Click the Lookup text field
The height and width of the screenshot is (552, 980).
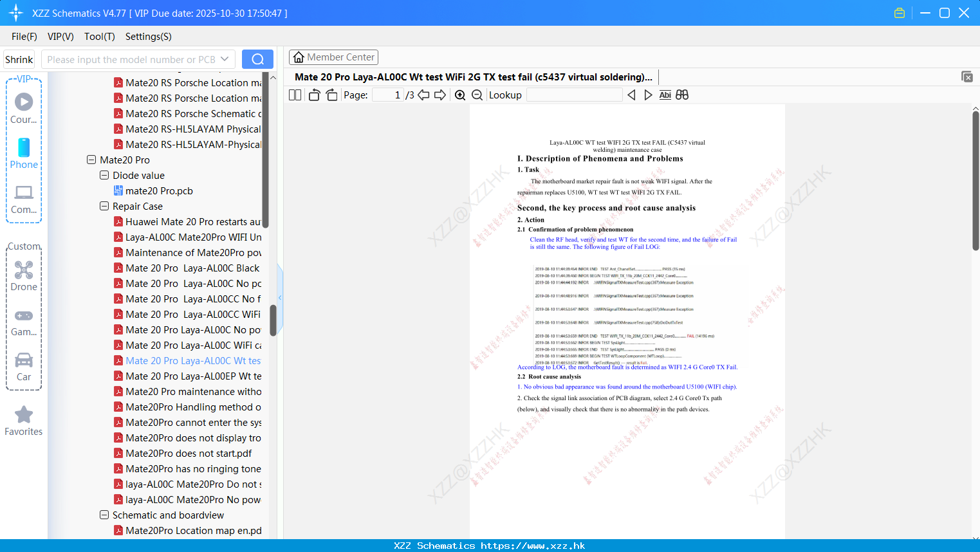(575, 95)
